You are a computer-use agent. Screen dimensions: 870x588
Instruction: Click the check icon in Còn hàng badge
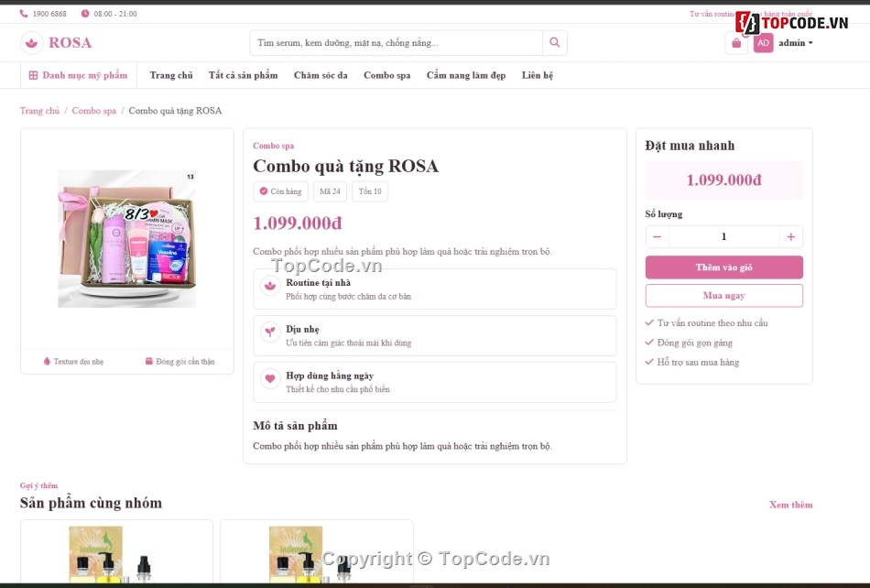[x=264, y=191]
